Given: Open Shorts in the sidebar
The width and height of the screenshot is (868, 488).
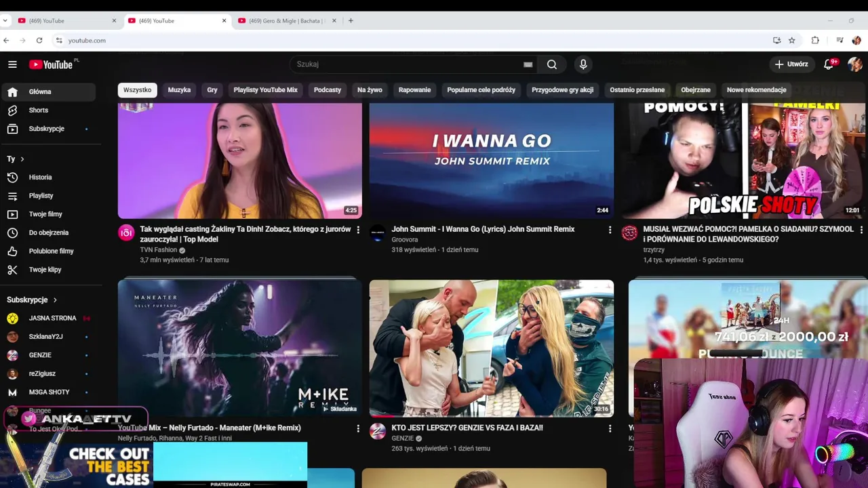Looking at the screenshot, I should coord(49,110).
